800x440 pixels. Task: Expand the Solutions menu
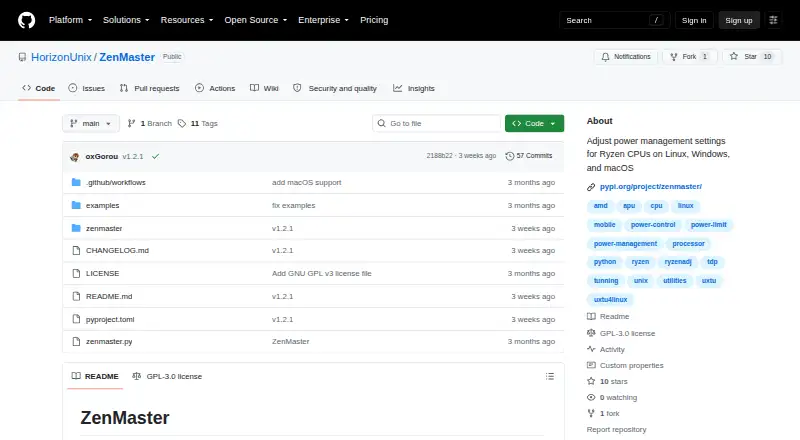[126, 20]
